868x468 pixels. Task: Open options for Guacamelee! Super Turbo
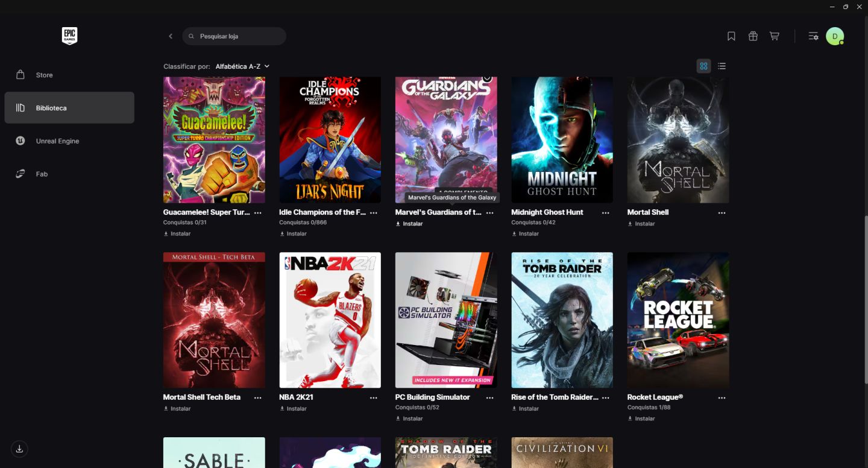click(x=258, y=212)
